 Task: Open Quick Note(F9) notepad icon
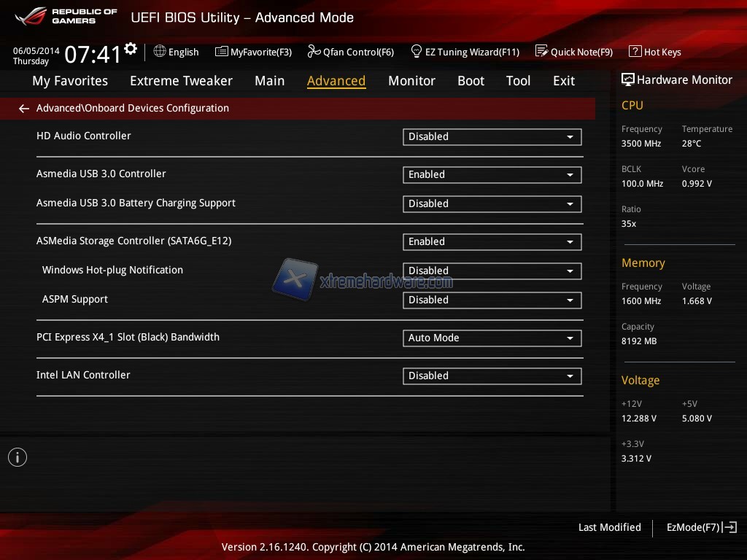pos(541,52)
